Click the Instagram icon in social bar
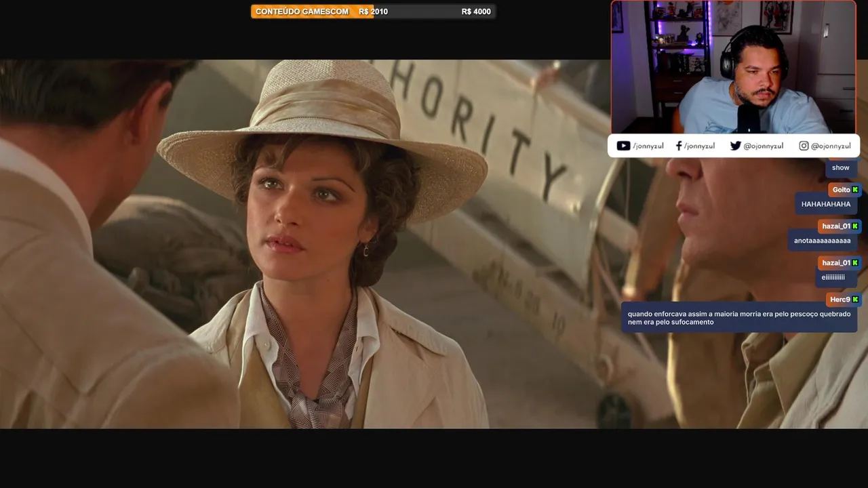 (804, 146)
